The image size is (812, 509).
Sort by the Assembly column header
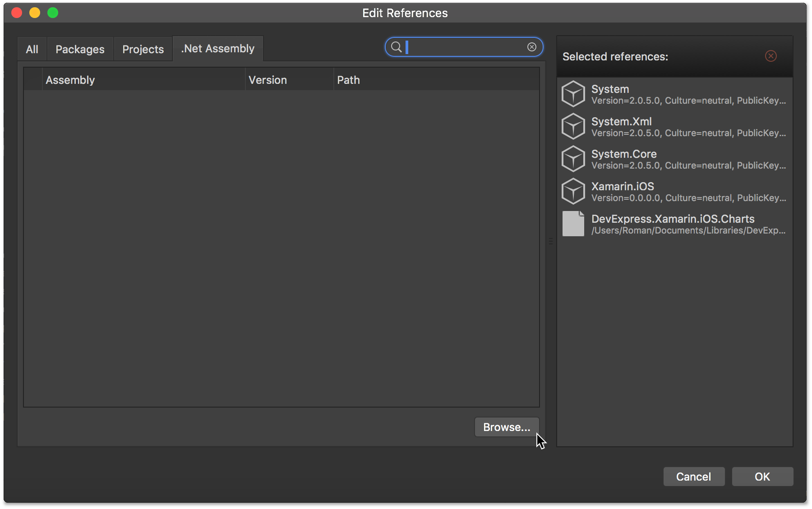click(70, 79)
